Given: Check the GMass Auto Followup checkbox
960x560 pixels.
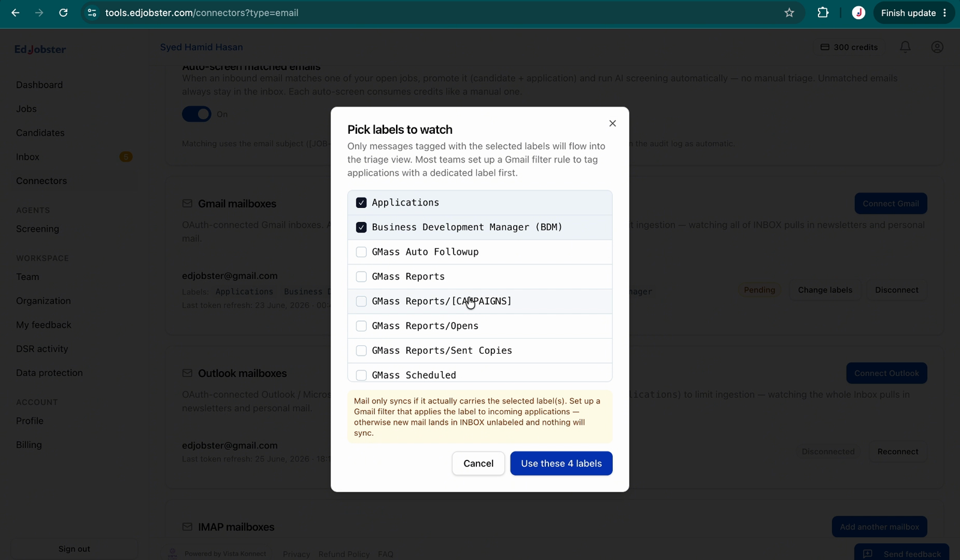Looking at the screenshot, I should [x=361, y=252].
